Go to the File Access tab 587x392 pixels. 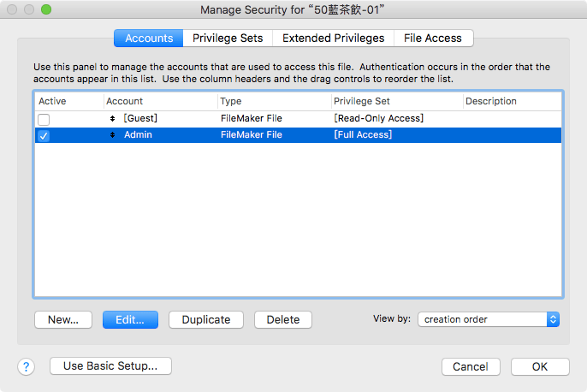pos(433,38)
